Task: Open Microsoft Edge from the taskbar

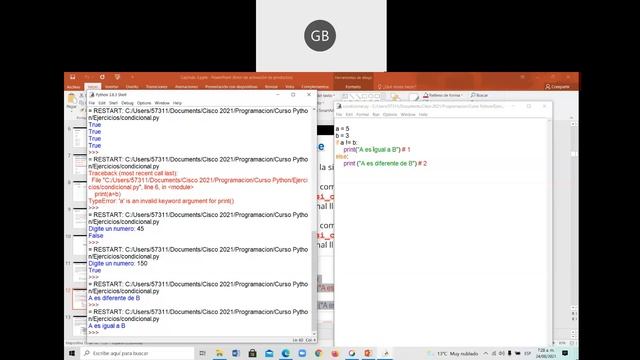Action: pos(285,353)
